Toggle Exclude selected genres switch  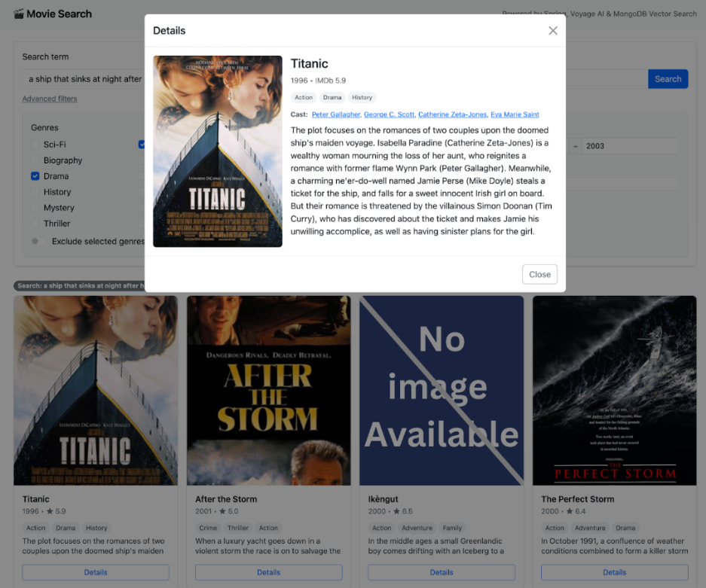(37, 242)
